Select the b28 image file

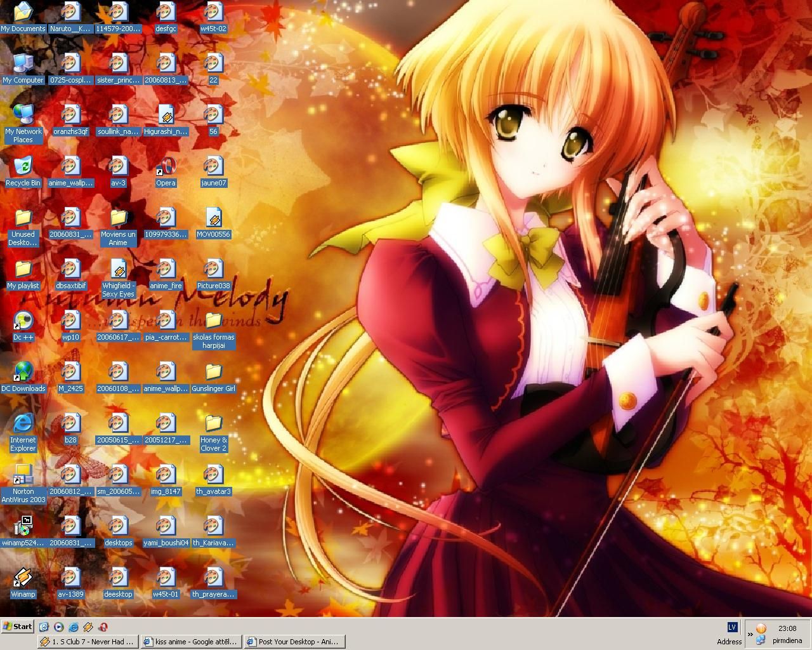(x=70, y=428)
